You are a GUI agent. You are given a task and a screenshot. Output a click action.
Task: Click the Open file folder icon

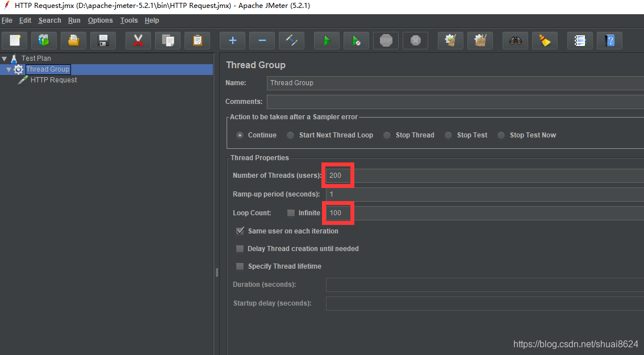point(73,41)
